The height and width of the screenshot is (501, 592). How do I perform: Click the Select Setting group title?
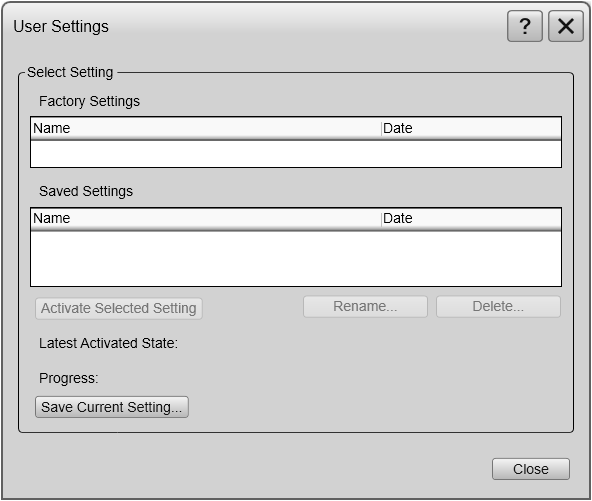click(70, 72)
